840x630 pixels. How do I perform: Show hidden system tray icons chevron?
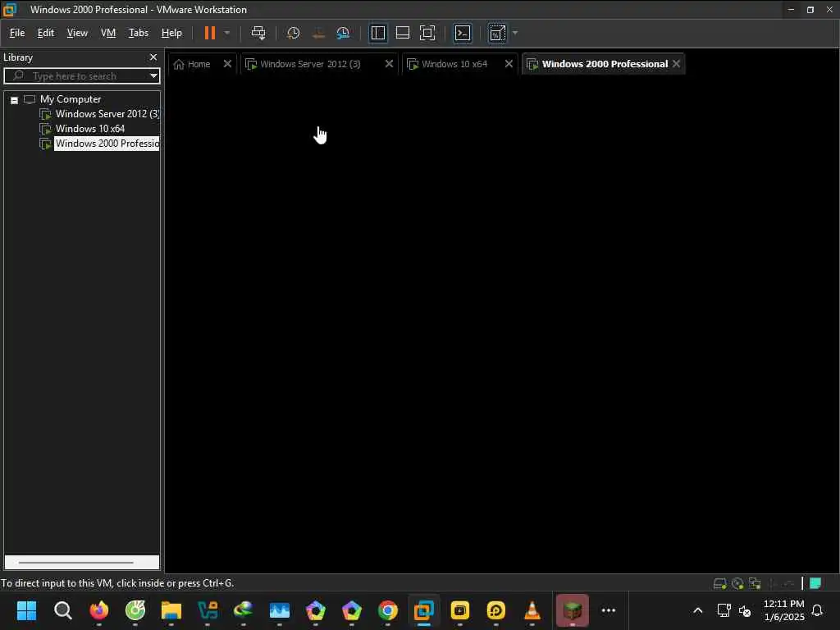pos(697,610)
